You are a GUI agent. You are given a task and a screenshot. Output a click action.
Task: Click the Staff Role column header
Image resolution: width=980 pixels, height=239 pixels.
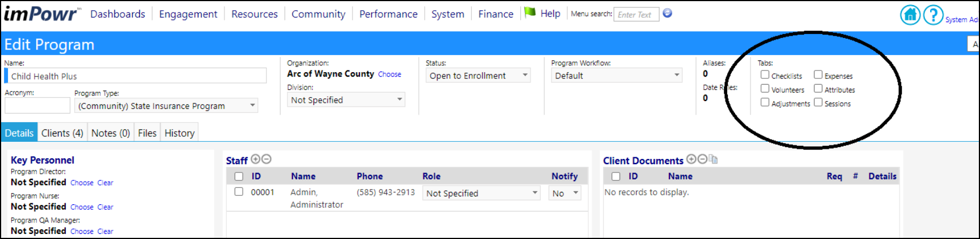[431, 177]
